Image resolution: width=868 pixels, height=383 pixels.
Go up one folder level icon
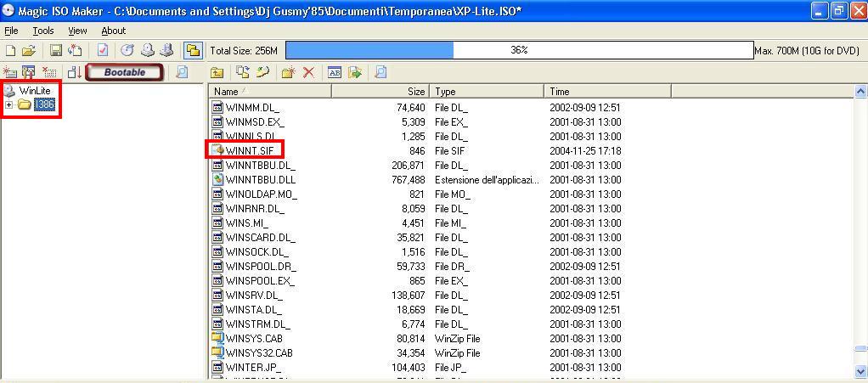coord(217,72)
